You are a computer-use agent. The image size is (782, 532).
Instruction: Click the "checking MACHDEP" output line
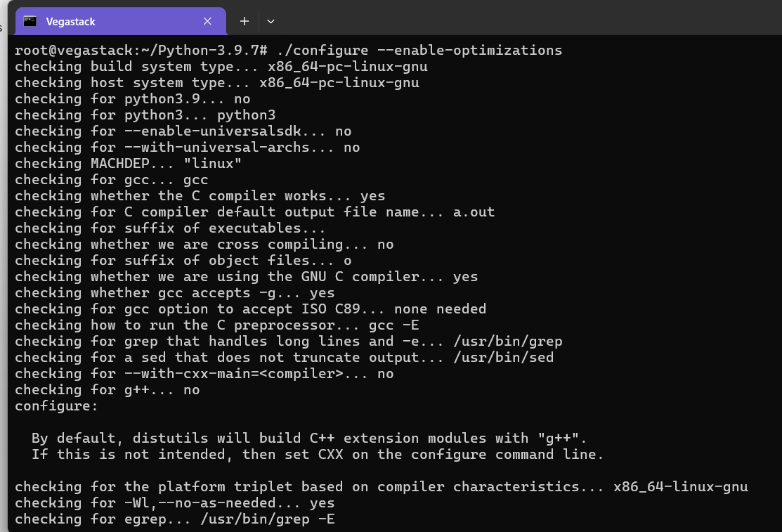128,164
